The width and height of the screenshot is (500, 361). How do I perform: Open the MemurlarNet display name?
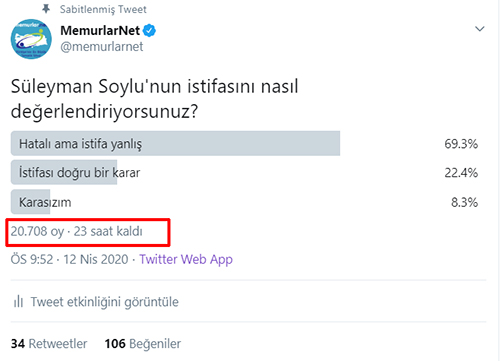tap(100, 31)
